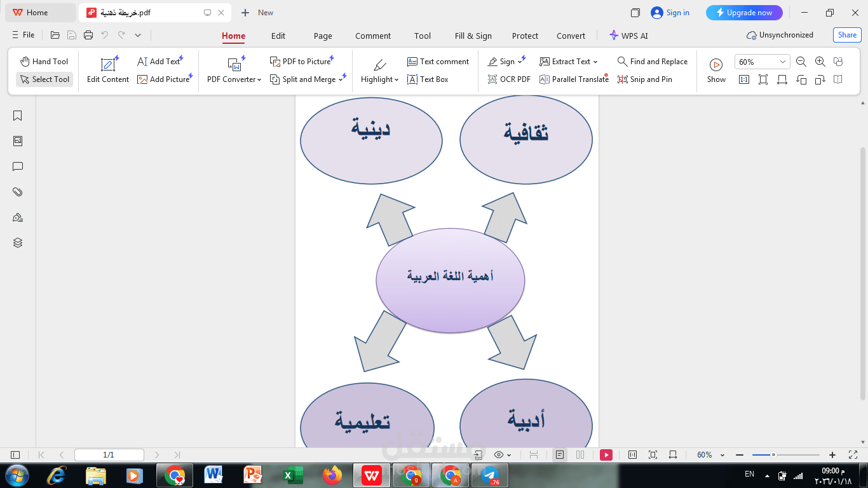Open the zoom percentage dropdown
The height and width of the screenshot is (488, 868).
783,62
